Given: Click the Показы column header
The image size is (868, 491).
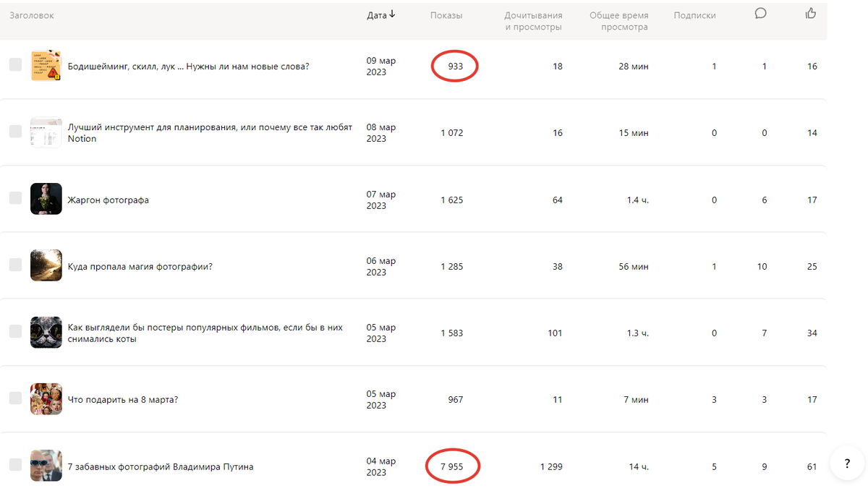Looking at the screenshot, I should 446,15.
